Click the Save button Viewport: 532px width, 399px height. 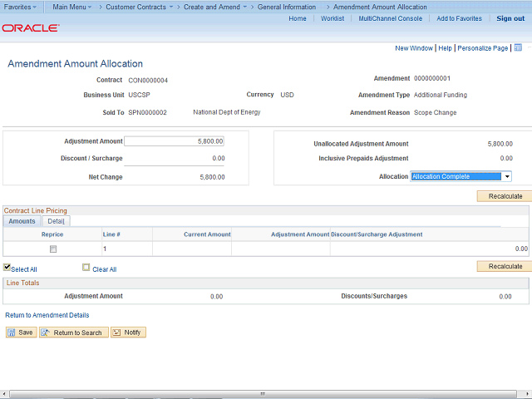[21, 332]
